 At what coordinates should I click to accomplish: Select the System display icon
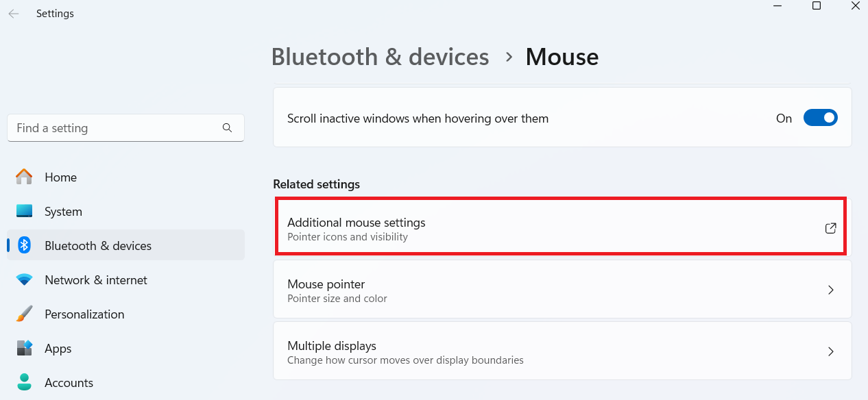[24, 211]
